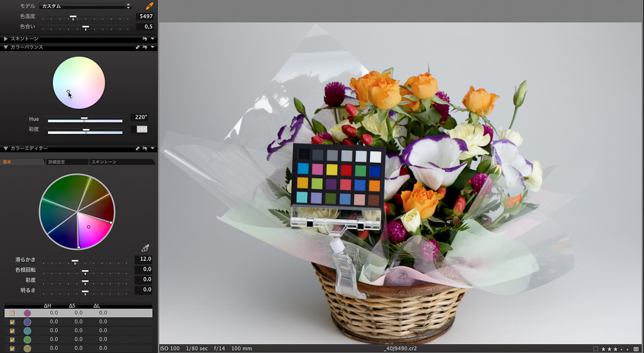Expand the スキントーン panel

click(6, 38)
